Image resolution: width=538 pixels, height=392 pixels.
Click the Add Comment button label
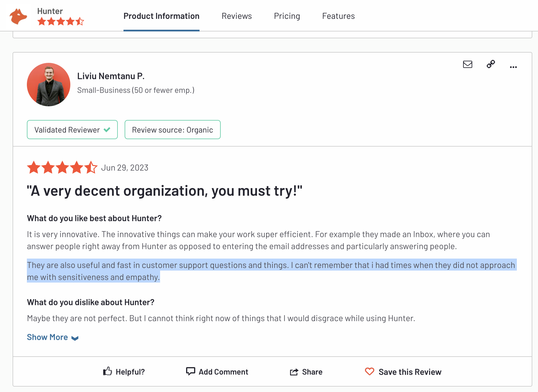coord(223,372)
